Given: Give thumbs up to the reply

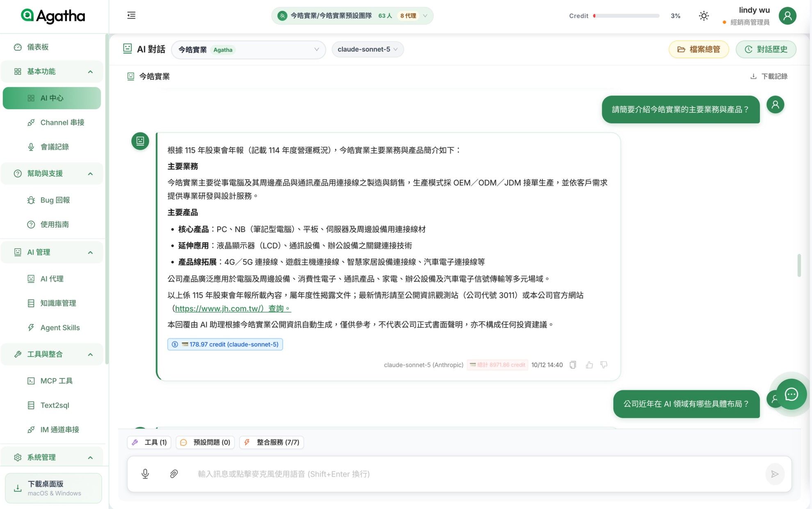Looking at the screenshot, I should 589,365.
